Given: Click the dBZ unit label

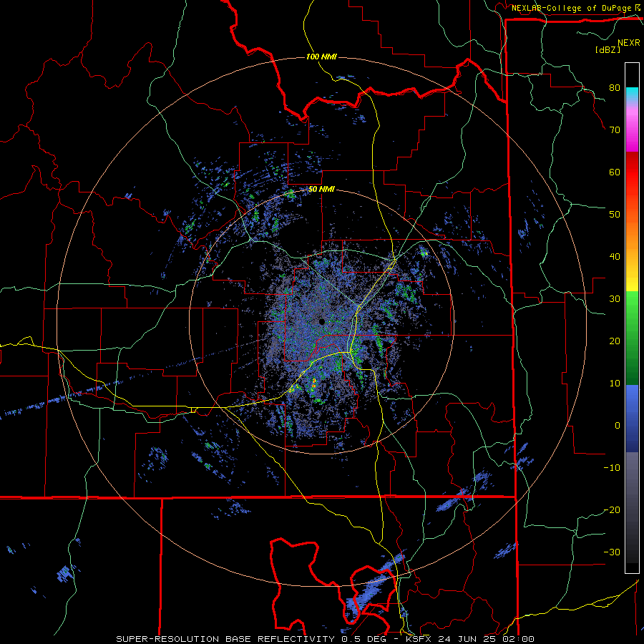Looking at the screenshot, I should (x=608, y=49).
